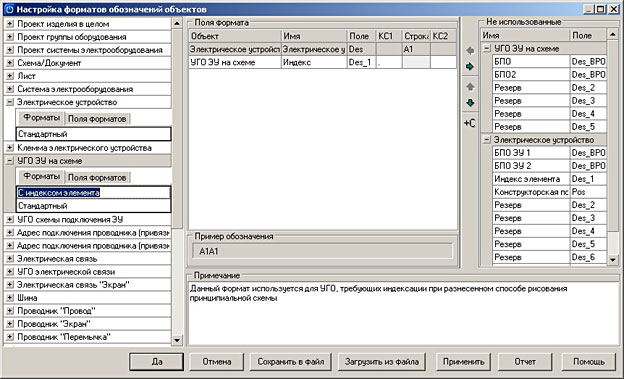
Task: Expand the 'Шина' tree node
Action: pos(10,298)
